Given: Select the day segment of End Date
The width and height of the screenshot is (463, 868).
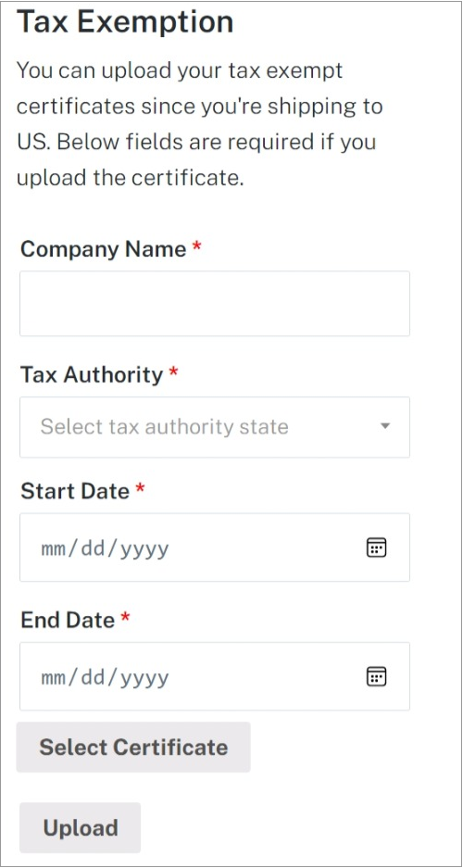Looking at the screenshot, I should [x=94, y=677].
